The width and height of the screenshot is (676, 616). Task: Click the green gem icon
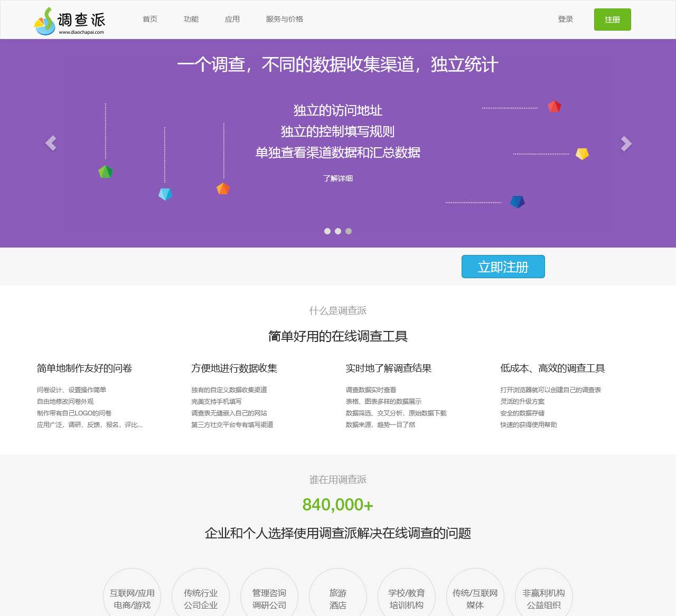coord(106,172)
